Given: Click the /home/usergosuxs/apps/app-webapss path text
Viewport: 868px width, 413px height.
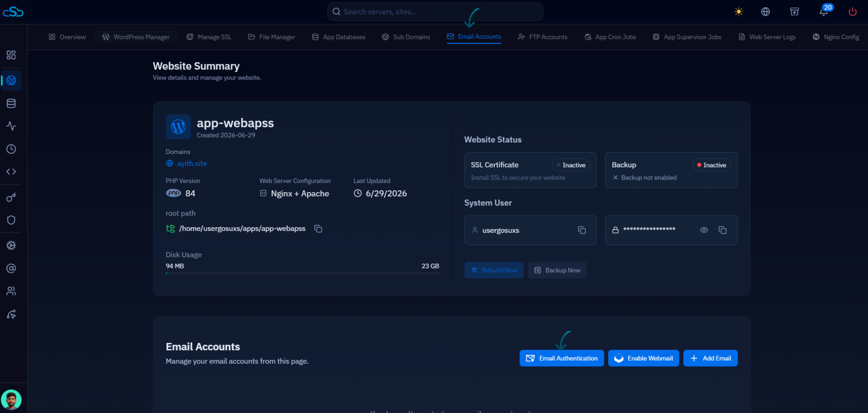Looking at the screenshot, I should coord(242,229).
